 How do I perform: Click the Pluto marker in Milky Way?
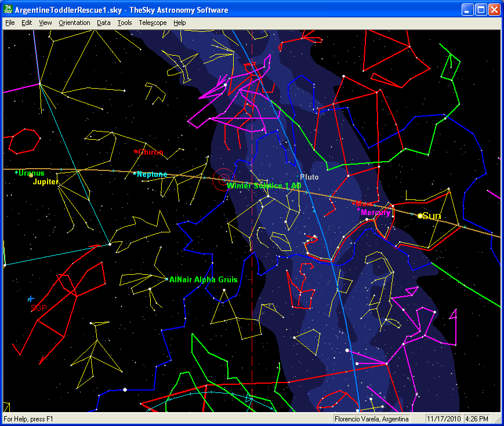(299, 176)
